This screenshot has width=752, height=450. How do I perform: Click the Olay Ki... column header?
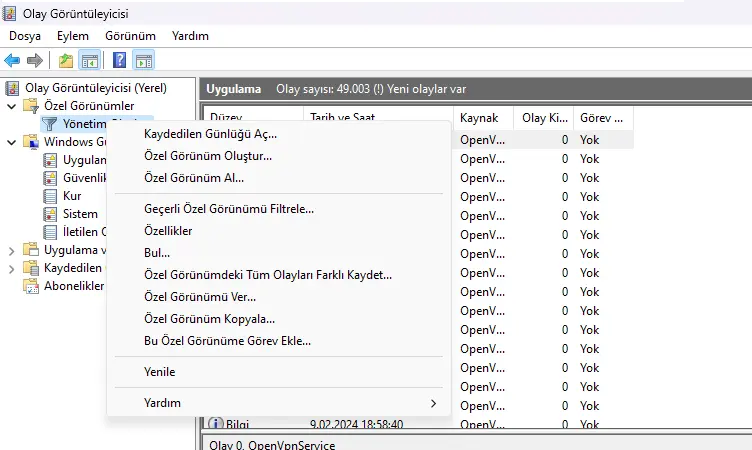click(544, 118)
